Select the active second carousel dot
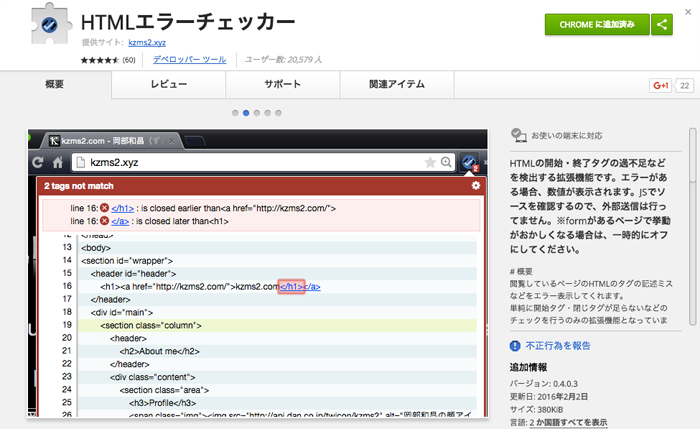Screen dimensions: 700x429 click(x=246, y=113)
